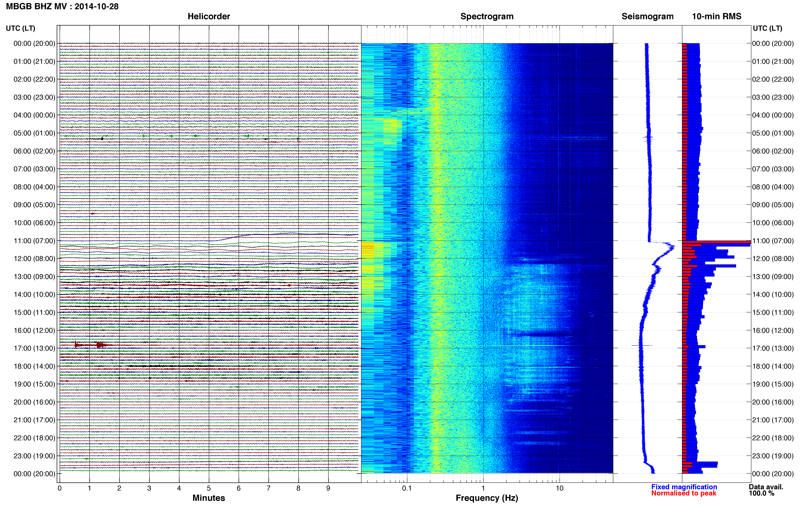
Task: Click the right 'UTC (LT)' axis label
Action: (767, 28)
